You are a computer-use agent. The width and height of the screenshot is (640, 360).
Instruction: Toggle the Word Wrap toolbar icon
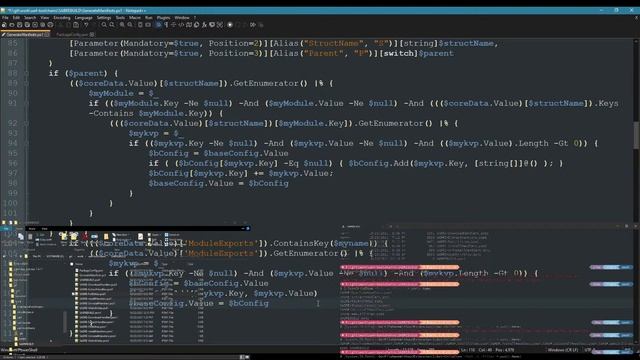tap(159, 25)
